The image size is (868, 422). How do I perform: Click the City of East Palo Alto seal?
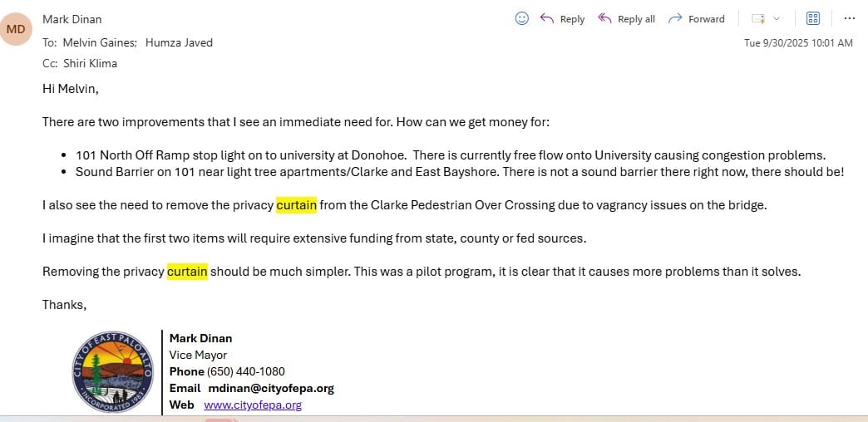tap(113, 371)
